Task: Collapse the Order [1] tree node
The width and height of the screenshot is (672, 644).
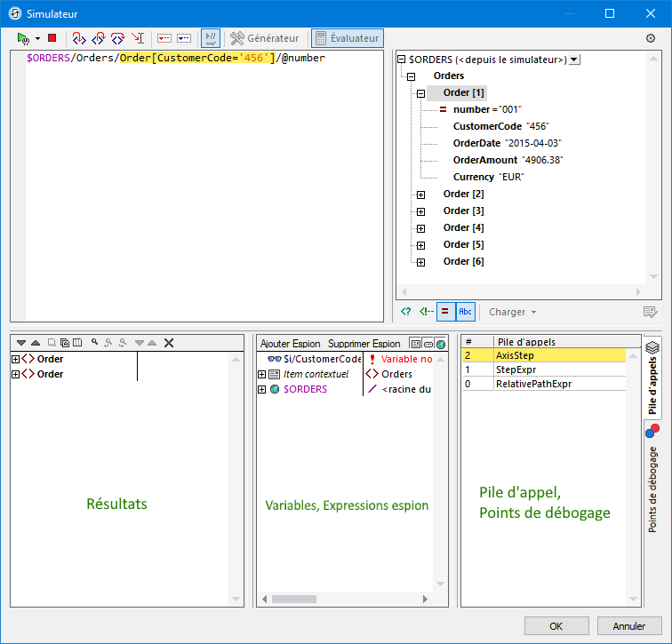Action: [x=420, y=93]
